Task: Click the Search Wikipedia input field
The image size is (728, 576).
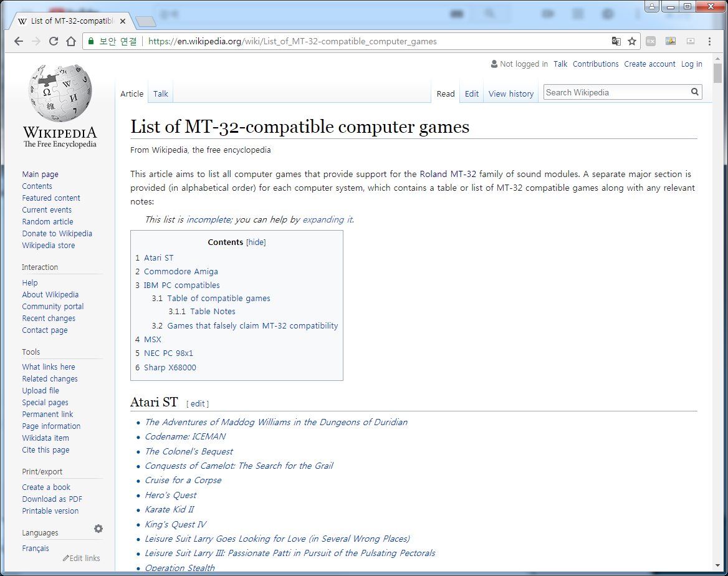Action: [616, 92]
